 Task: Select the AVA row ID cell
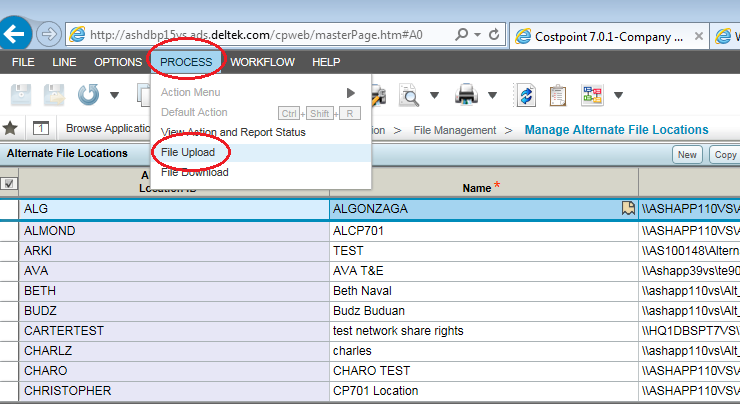pyautogui.click(x=174, y=271)
